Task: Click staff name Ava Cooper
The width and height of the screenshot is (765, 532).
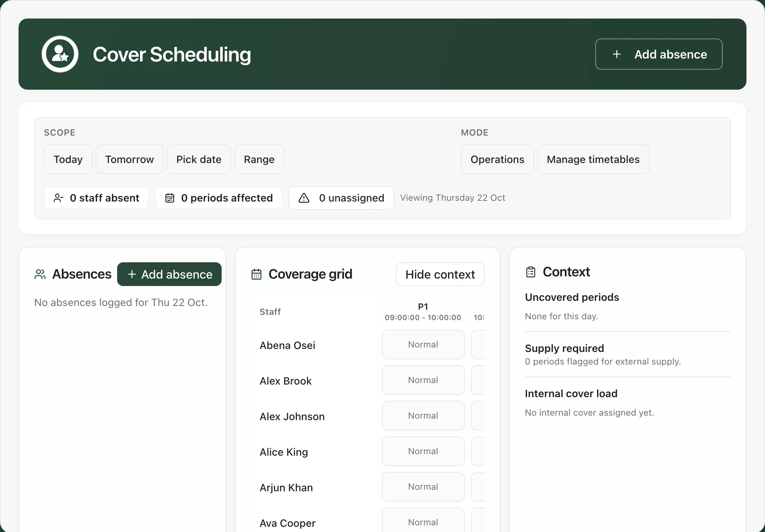Action: [x=287, y=523]
